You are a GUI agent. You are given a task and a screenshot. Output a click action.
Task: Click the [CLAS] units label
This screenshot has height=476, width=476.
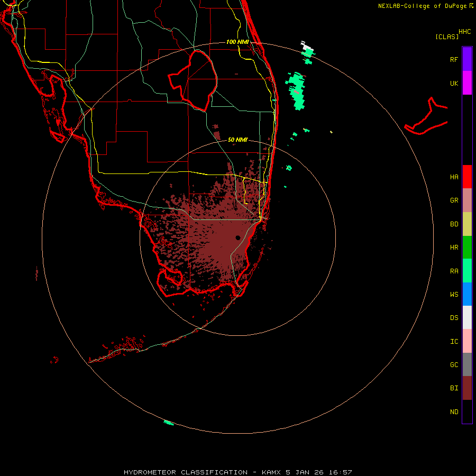point(447,36)
